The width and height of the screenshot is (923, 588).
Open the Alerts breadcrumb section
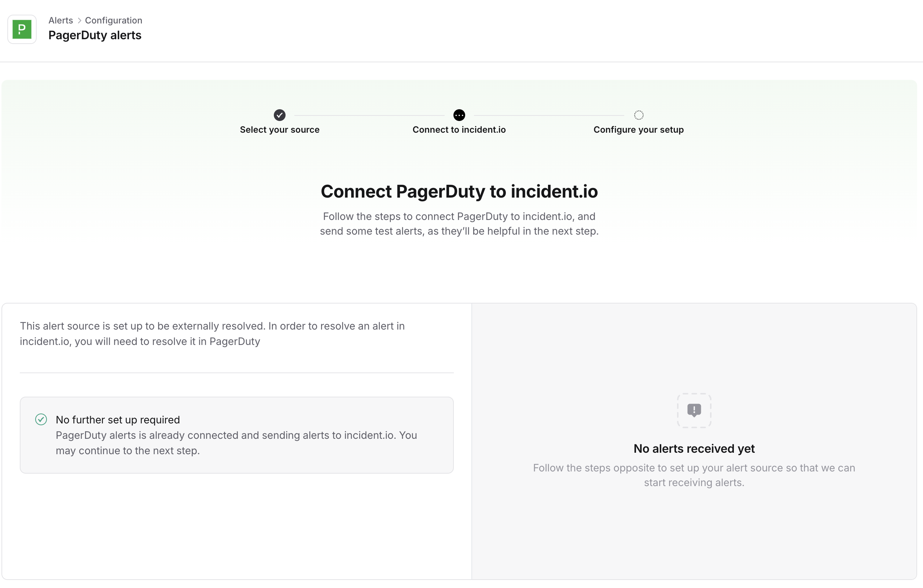(x=60, y=20)
